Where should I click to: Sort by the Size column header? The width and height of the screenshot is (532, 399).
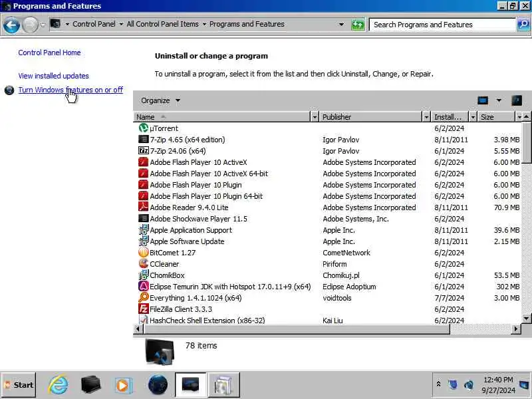pos(496,117)
